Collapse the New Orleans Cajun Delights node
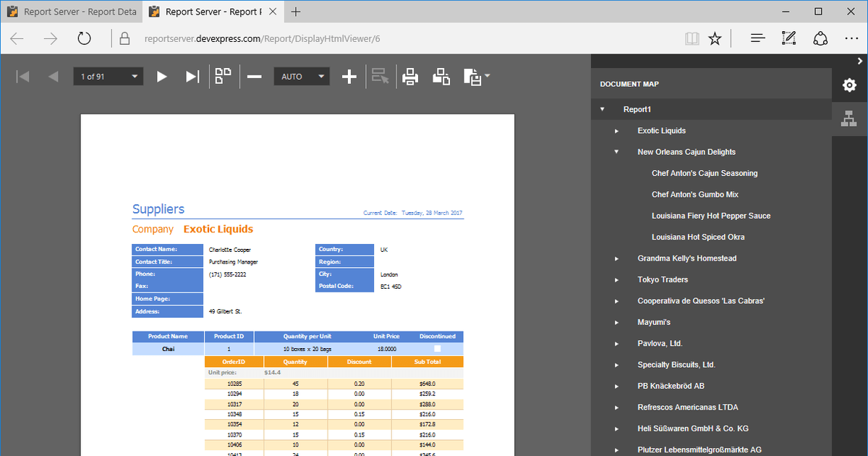868x456 pixels. [x=616, y=152]
